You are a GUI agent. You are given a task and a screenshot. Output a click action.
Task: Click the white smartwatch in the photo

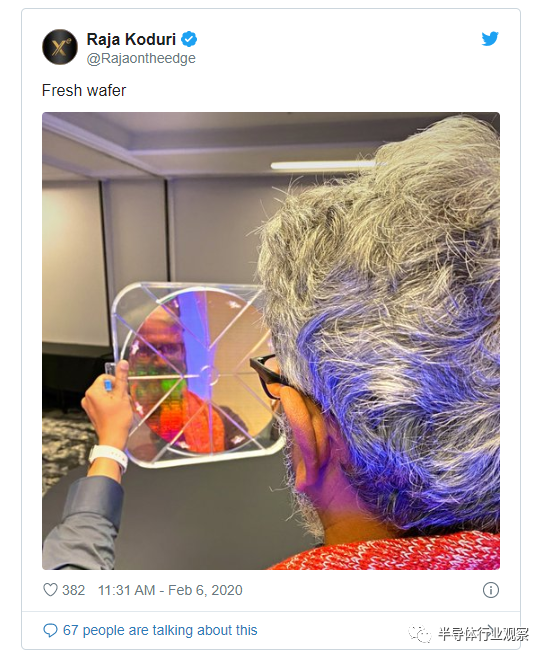108,458
